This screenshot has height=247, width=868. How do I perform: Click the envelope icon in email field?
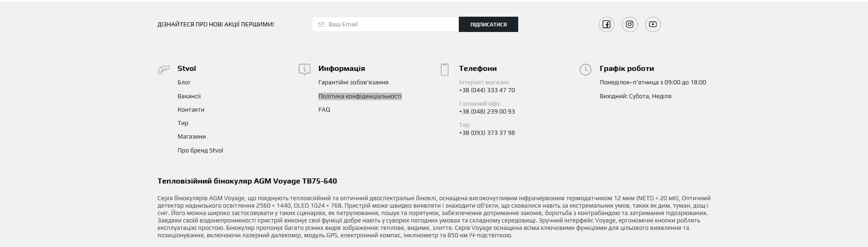pyautogui.click(x=321, y=25)
